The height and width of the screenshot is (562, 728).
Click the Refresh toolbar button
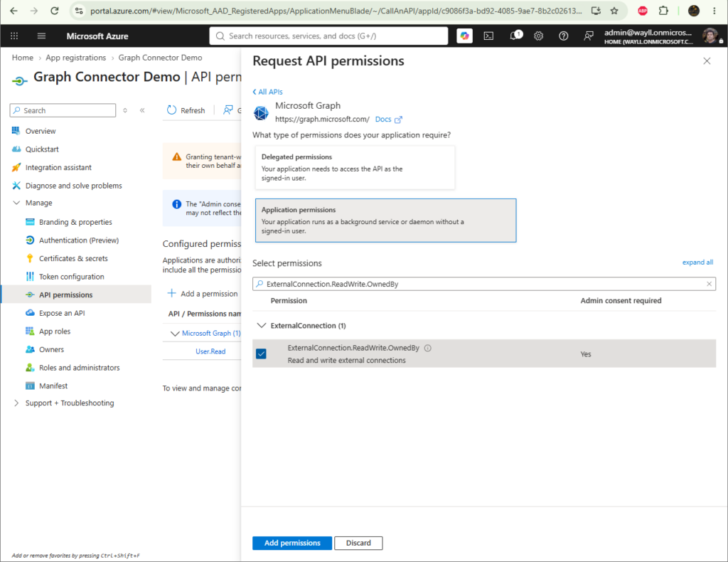186,110
